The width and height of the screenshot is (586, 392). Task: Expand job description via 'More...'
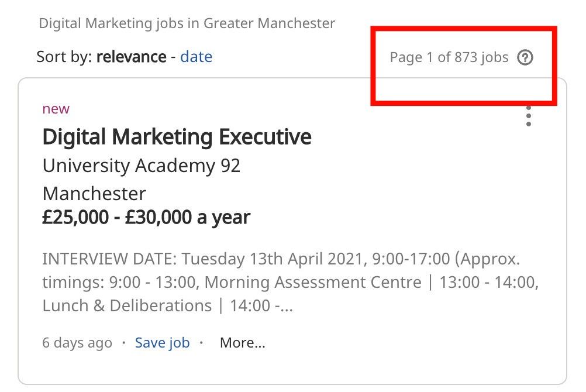point(242,342)
